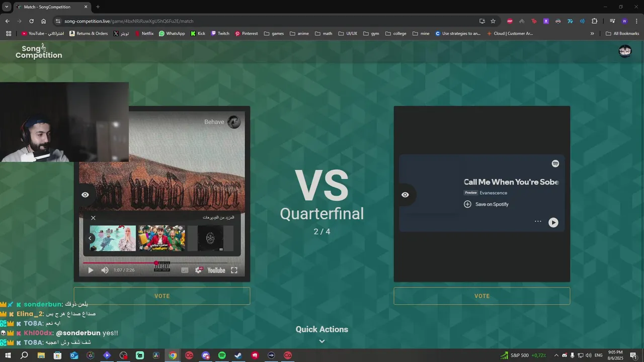Viewport: 644px width, 362px height.
Task: Open the Chrome three-dot menu
Action: pyautogui.click(x=636, y=21)
